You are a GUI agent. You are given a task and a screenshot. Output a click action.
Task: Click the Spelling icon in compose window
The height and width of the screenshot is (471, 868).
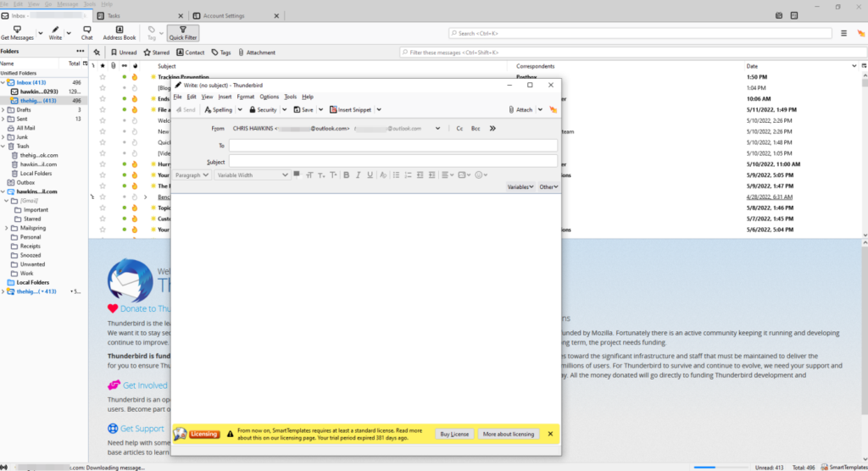(x=209, y=109)
